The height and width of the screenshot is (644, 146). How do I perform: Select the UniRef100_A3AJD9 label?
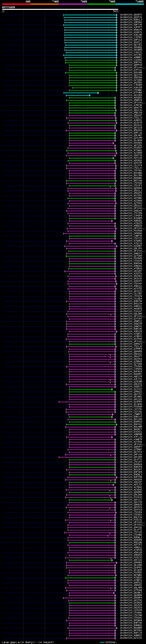(x=131, y=87)
